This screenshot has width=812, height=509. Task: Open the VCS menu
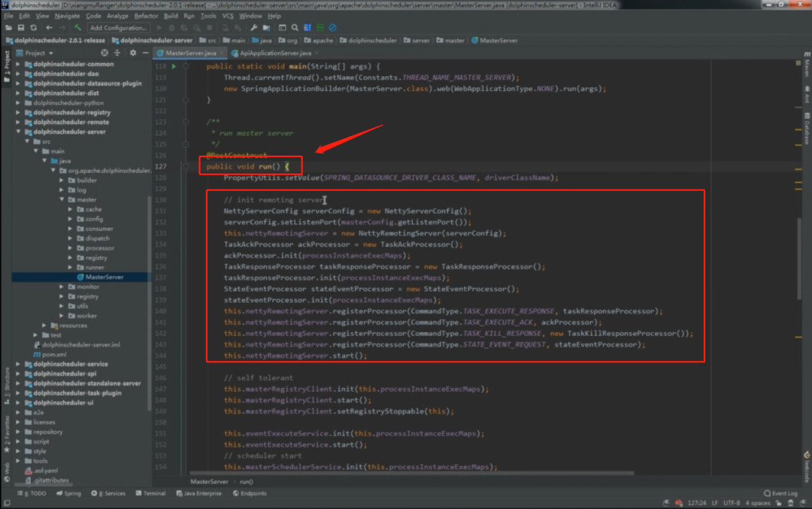[x=228, y=16]
